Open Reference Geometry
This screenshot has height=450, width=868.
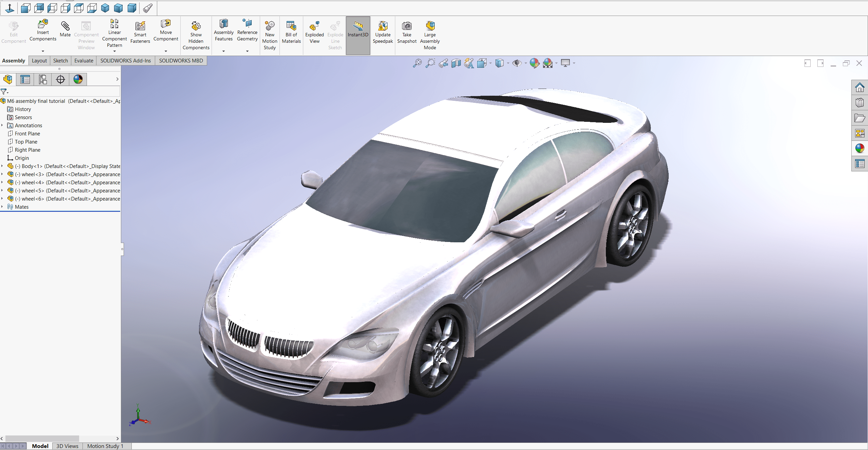(247, 31)
